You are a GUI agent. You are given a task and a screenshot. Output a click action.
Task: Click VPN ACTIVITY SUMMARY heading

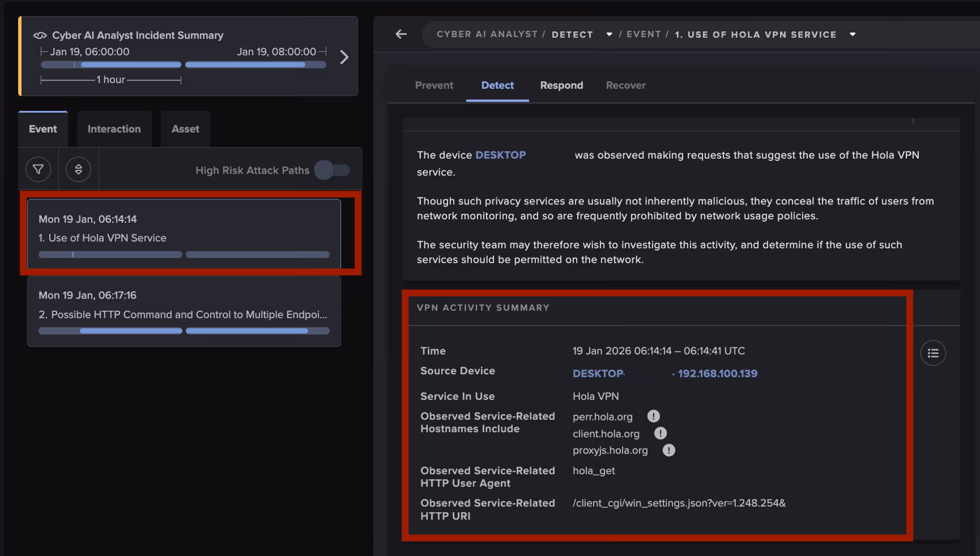483,308
